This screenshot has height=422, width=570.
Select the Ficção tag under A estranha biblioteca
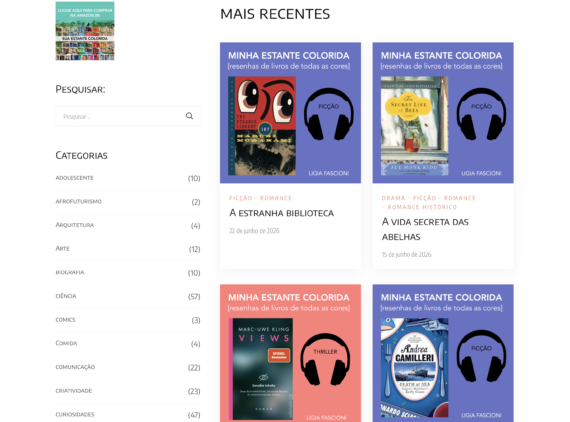[241, 198]
